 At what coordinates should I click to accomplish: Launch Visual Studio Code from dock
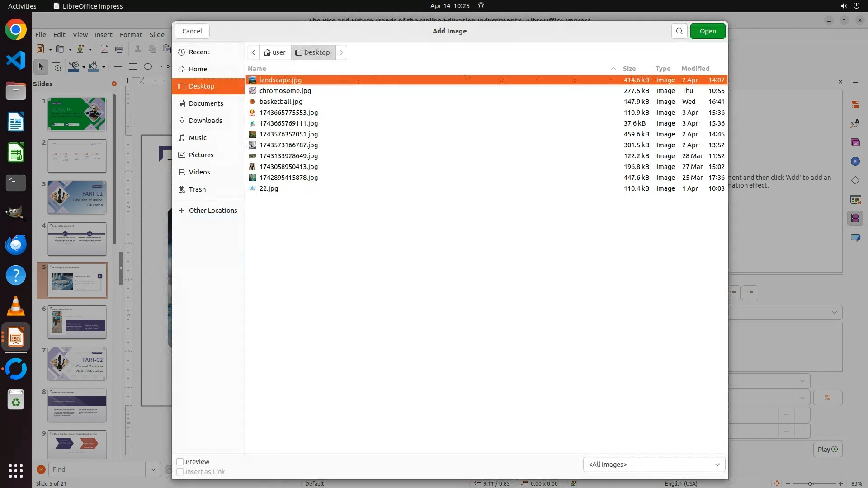pos(16,60)
